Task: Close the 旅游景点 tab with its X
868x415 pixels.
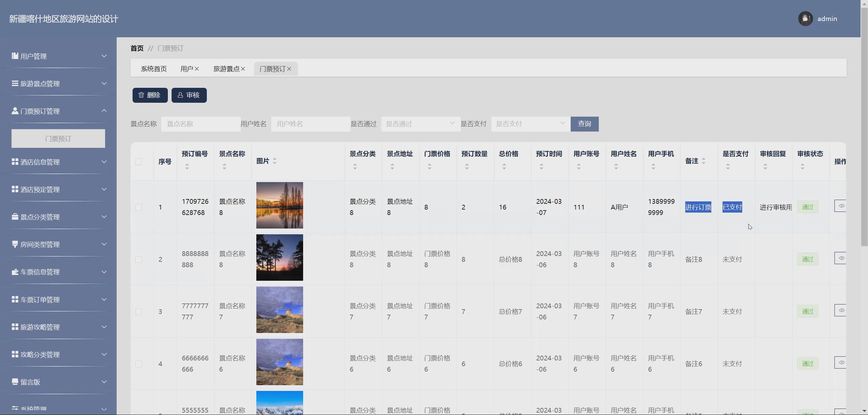Action: (243, 69)
